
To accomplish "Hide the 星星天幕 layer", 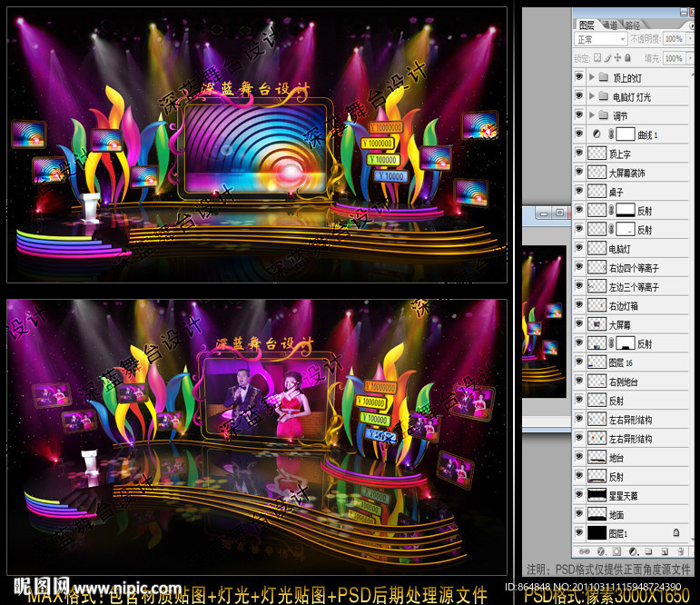I will [579, 496].
